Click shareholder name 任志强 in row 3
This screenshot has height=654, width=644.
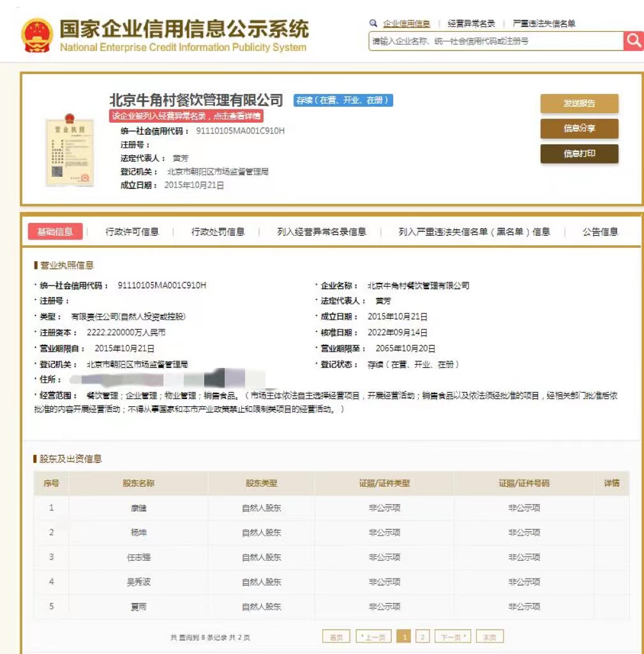tap(139, 557)
